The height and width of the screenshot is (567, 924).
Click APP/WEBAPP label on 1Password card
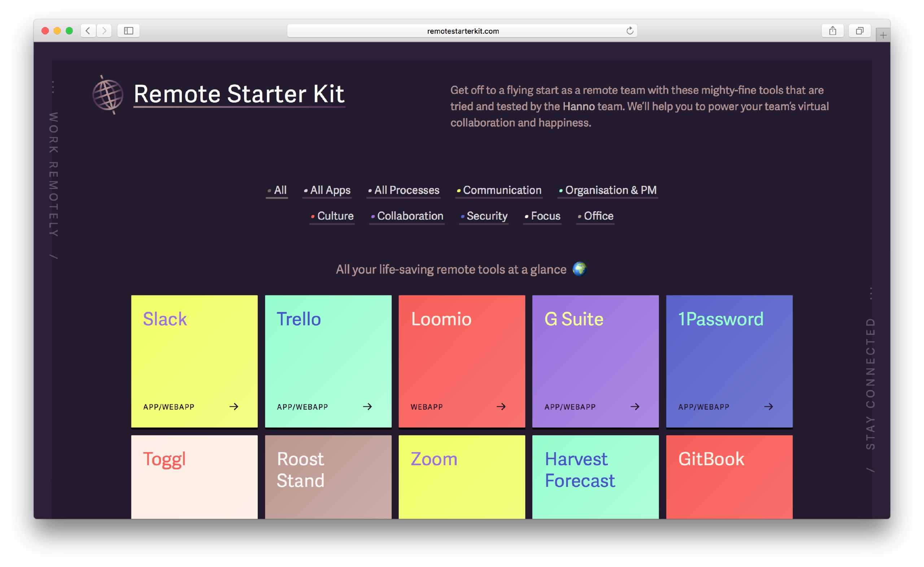click(704, 407)
